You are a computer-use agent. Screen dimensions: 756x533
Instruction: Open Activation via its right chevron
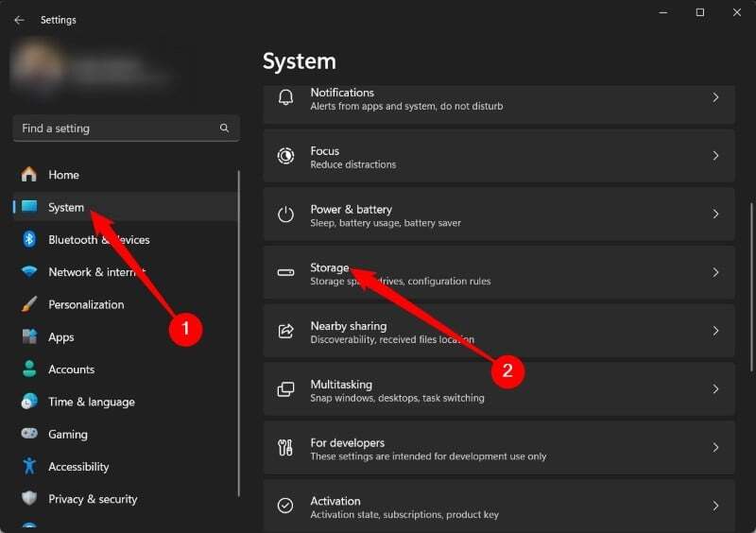click(715, 506)
